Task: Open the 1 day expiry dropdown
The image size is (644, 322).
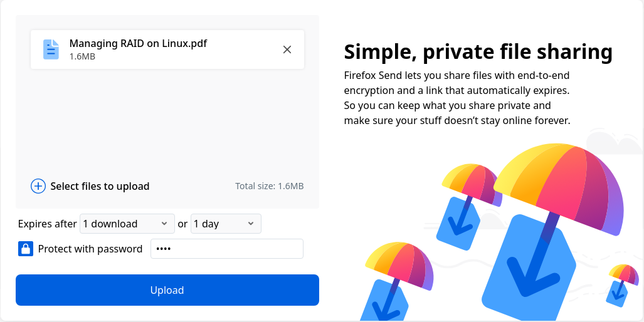Action: click(225, 224)
